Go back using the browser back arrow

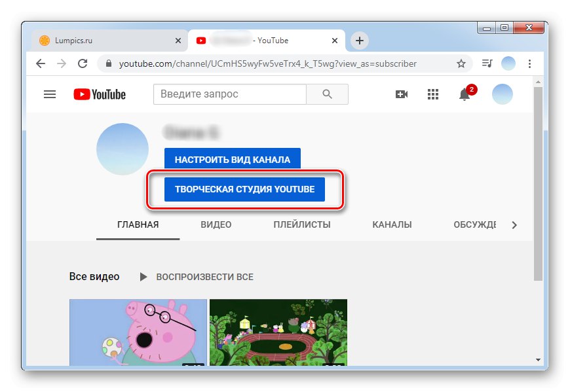pos(41,64)
